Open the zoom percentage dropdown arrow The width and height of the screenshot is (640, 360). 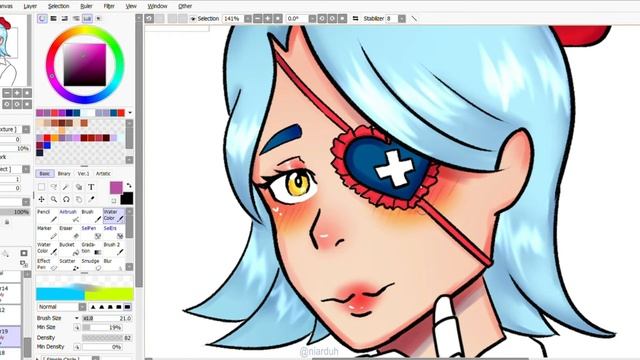(248, 19)
